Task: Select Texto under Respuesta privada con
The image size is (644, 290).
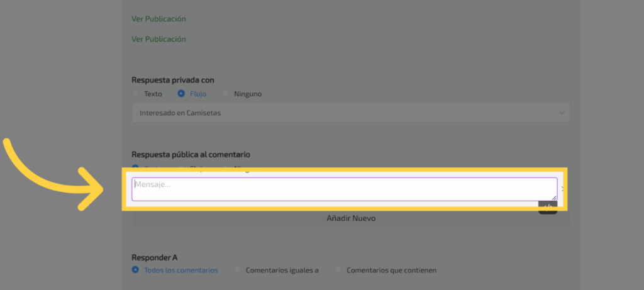Action: pyautogui.click(x=136, y=94)
